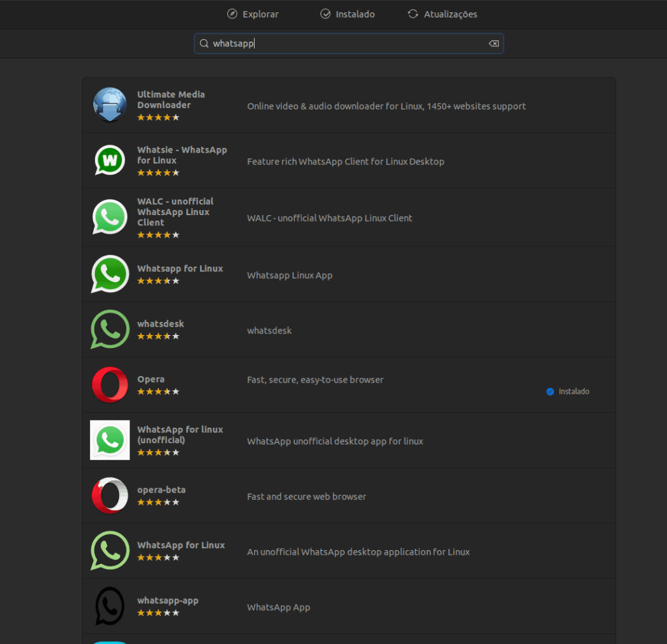The height and width of the screenshot is (644, 667).
Task: Open the Ultimate Media Downloader app icon
Action: [109, 104]
